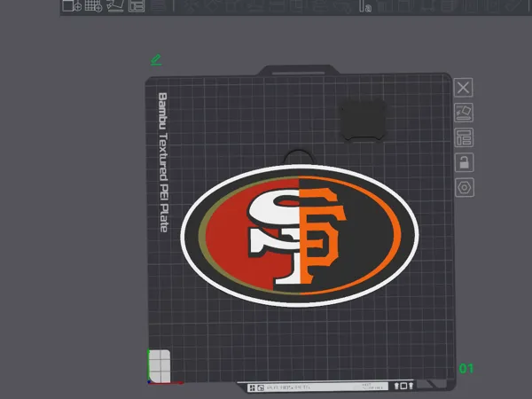Viewport: 532px width, 399px height.
Task: Arrange objects on this plate icon
Action: pos(464,137)
